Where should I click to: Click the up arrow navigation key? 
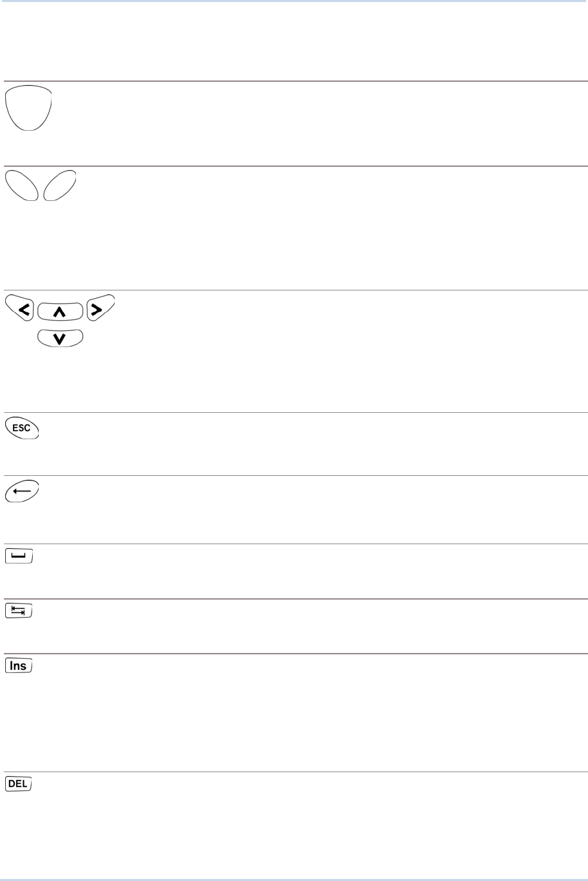(x=61, y=312)
